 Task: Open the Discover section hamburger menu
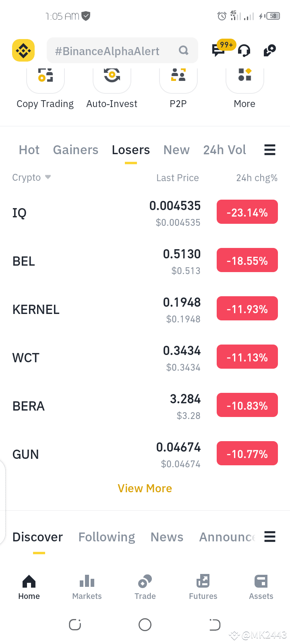tap(270, 537)
